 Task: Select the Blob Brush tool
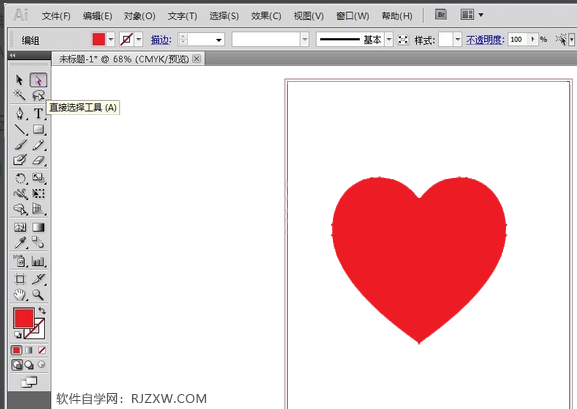20,160
